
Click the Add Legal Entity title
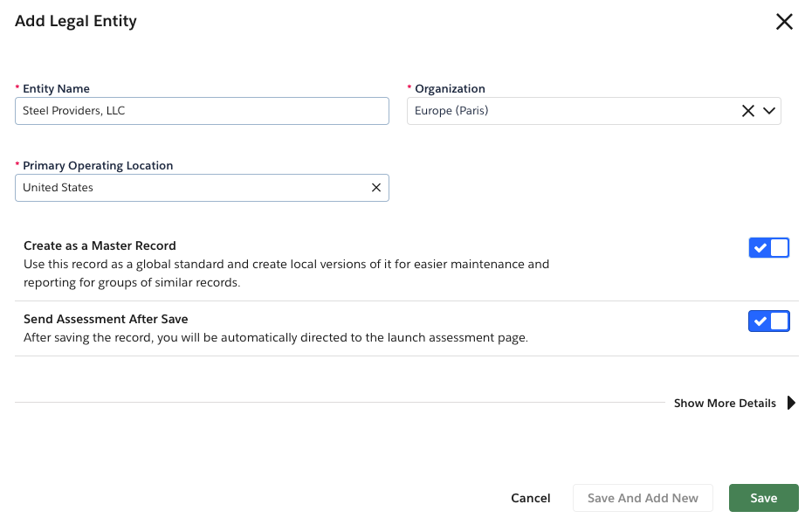pos(75,21)
